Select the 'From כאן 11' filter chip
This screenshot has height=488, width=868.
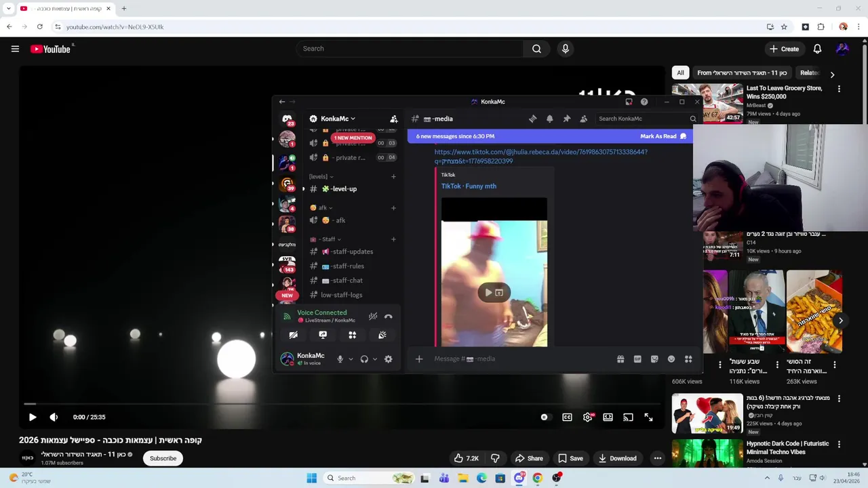(742, 73)
